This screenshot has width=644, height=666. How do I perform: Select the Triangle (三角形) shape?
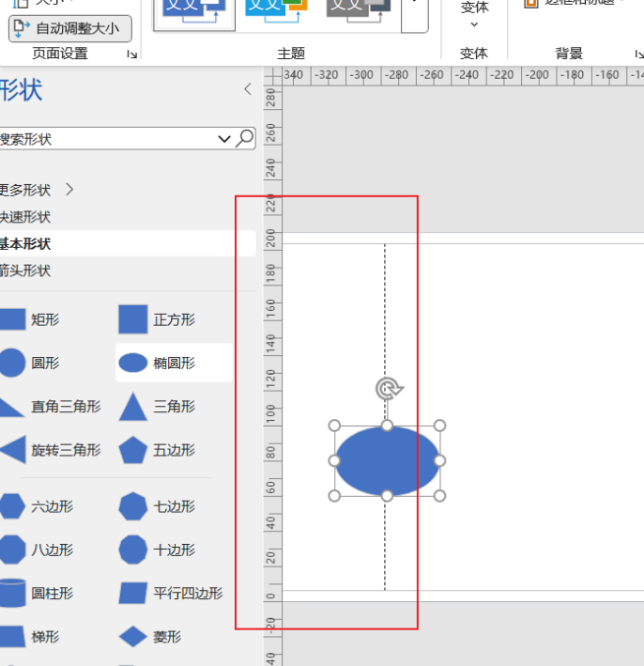tap(157, 407)
